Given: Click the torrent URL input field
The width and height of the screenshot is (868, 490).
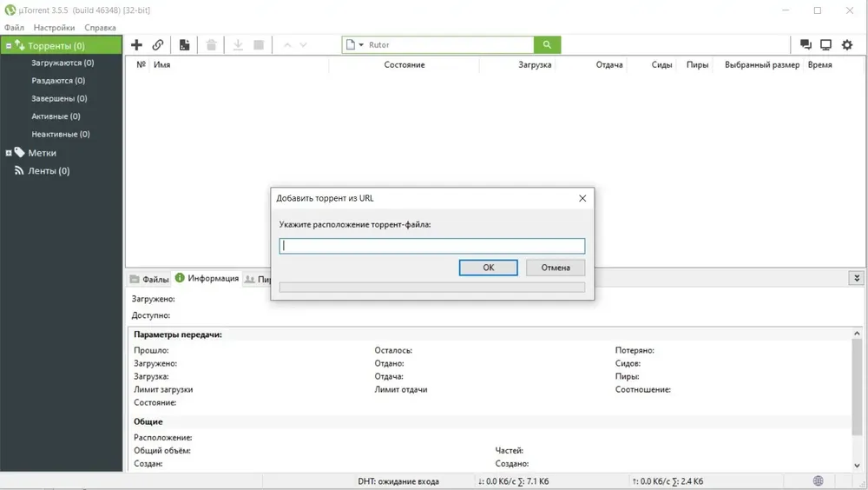Looking at the screenshot, I should [x=431, y=246].
